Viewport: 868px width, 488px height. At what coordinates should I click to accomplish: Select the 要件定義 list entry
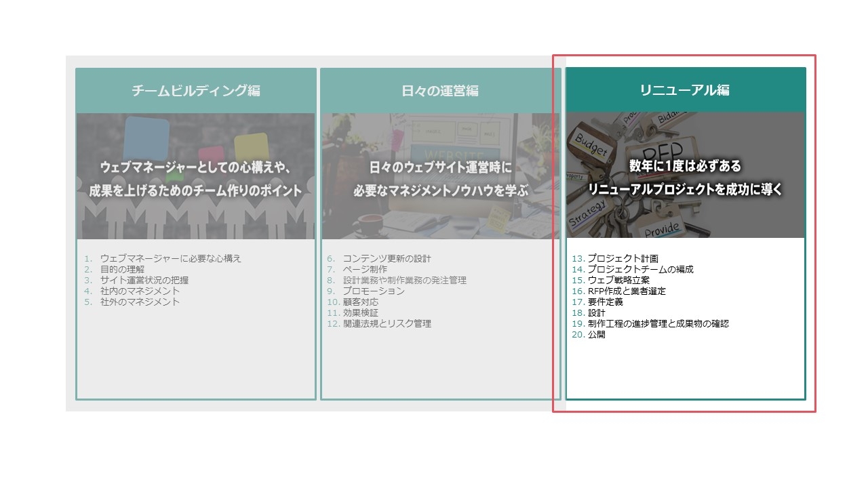tap(605, 302)
